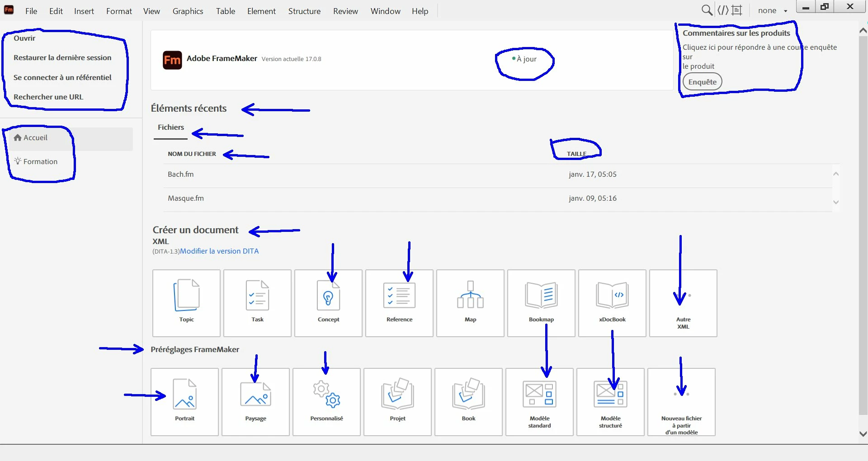The width and height of the screenshot is (868, 461).
Task: Open the Insert menu
Action: click(84, 11)
